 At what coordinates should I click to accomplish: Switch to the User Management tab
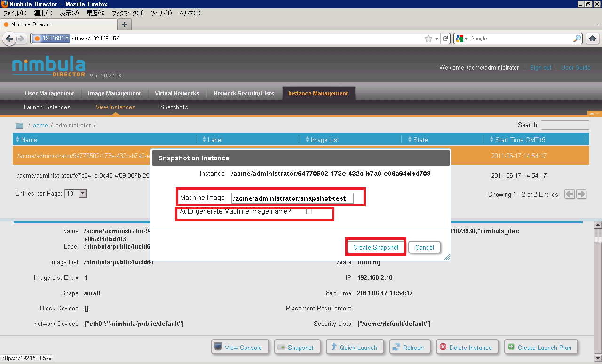click(49, 94)
